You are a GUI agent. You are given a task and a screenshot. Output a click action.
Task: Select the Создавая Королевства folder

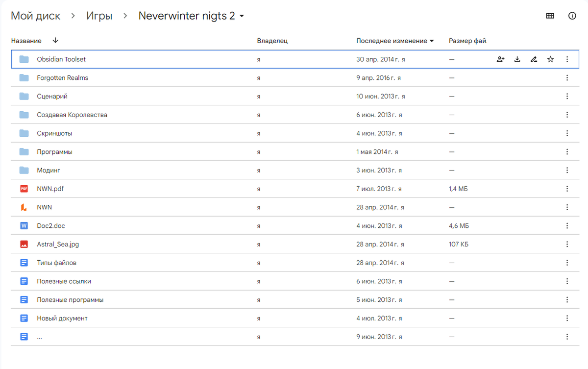tap(72, 115)
